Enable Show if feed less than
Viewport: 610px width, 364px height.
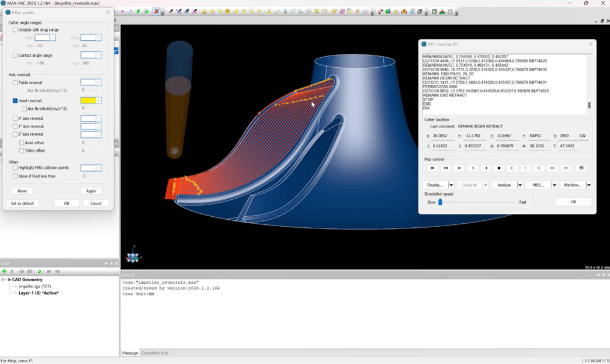(15, 176)
